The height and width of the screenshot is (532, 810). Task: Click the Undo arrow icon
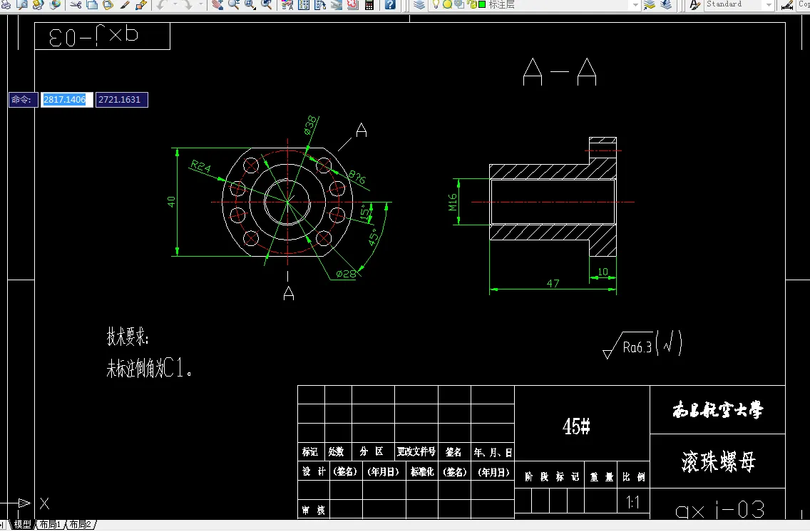162,5
